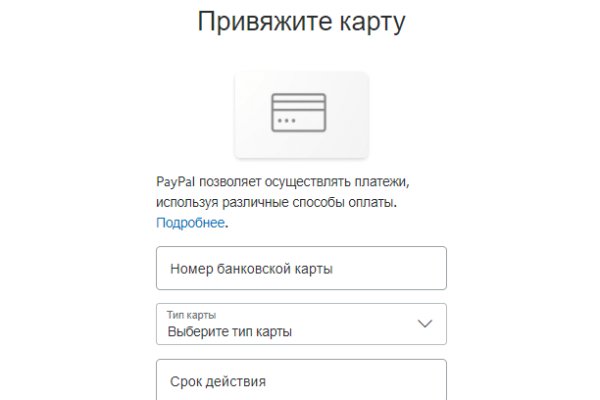600x400 pixels.
Task: Click the three dots on the card icon
Action: coord(286,121)
